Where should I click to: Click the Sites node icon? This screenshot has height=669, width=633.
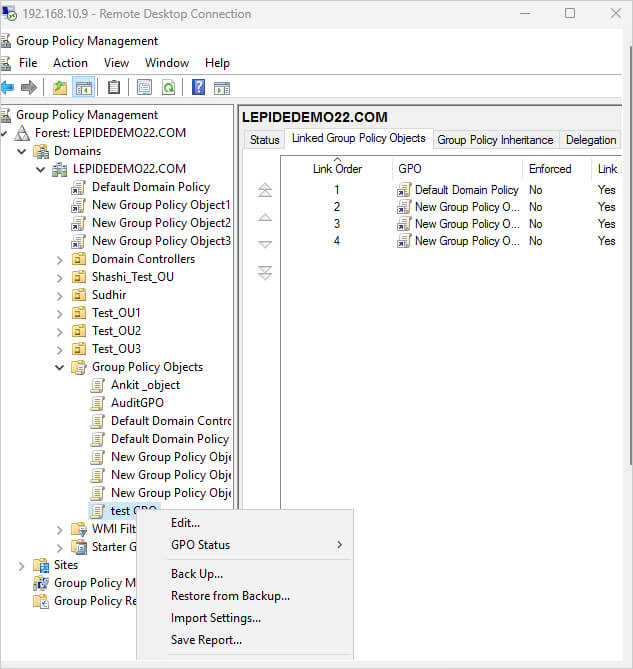41,565
